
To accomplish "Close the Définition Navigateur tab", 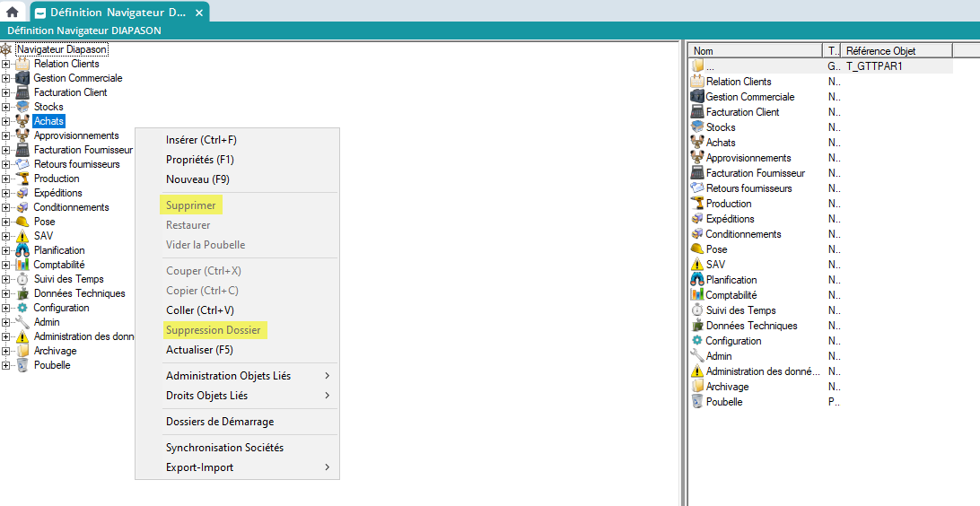I will pos(198,13).
